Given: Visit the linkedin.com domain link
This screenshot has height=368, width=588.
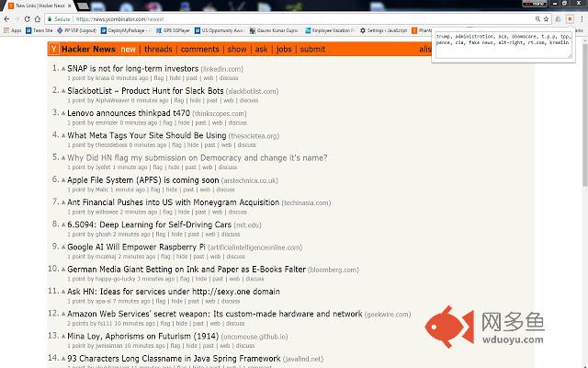Looking at the screenshot, I should tap(222, 69).
